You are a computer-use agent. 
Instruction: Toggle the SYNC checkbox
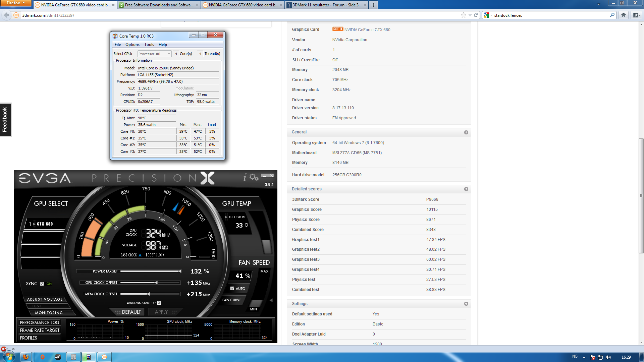42,284
